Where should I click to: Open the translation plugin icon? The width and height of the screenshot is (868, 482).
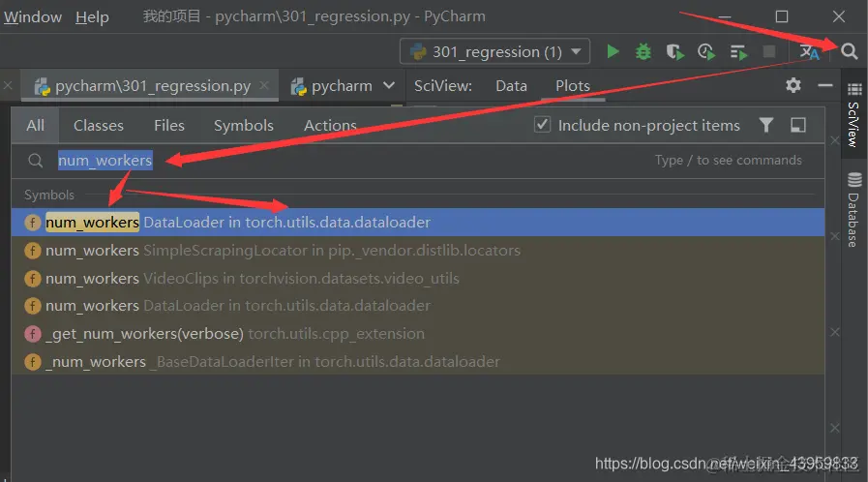809,52
